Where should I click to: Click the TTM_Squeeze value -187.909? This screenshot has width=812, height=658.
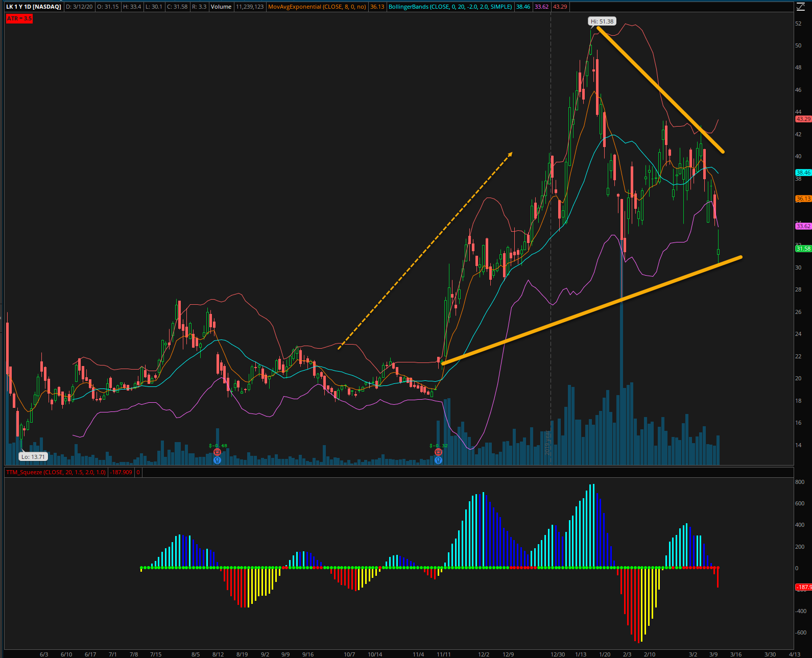pos(122,472)
